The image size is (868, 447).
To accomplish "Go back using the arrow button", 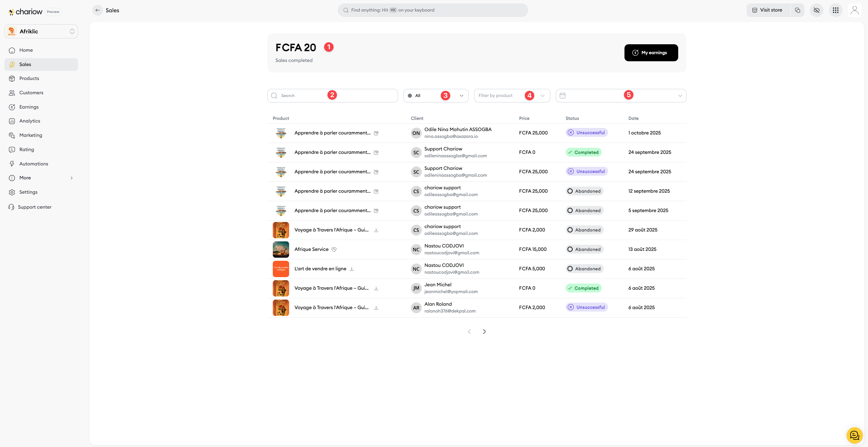I will (98, 10).
